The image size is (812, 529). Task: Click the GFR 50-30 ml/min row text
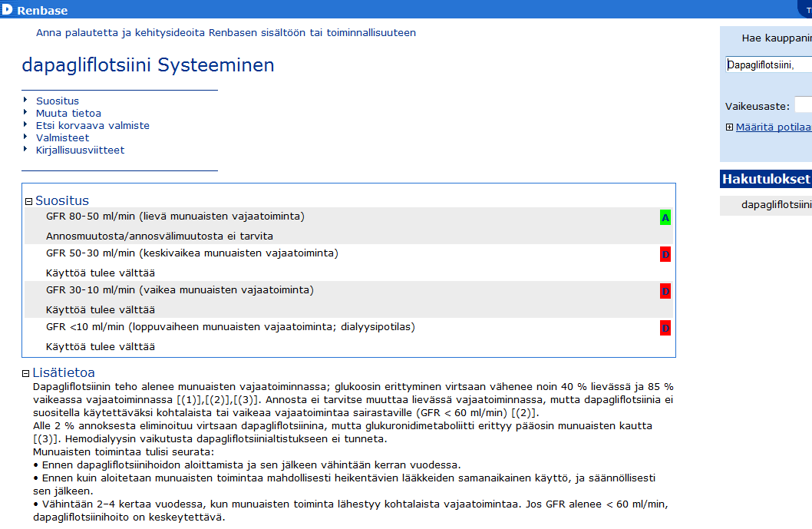(x=192, y=253)
